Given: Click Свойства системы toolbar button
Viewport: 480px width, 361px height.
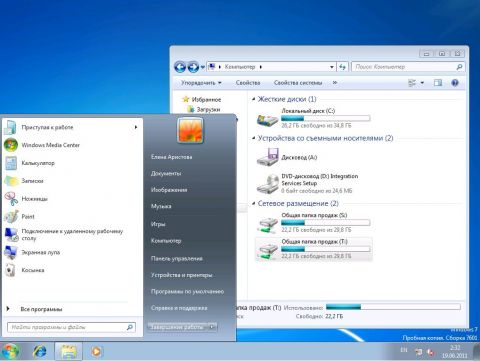Looking at the screenshot, I should [298, 83].
